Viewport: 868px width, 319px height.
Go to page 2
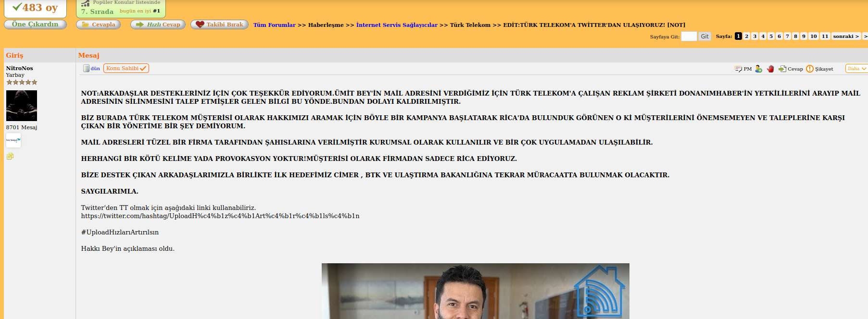pos(746,36)
